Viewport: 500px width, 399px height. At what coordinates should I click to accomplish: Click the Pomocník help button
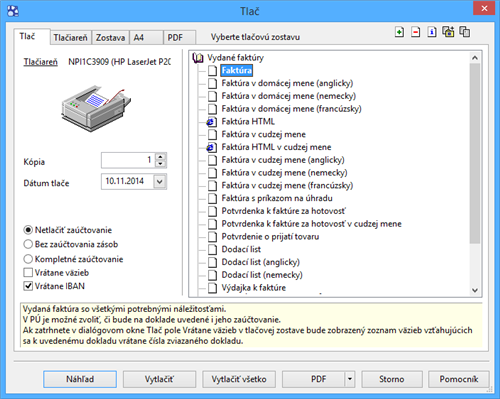tap(459, 379)
